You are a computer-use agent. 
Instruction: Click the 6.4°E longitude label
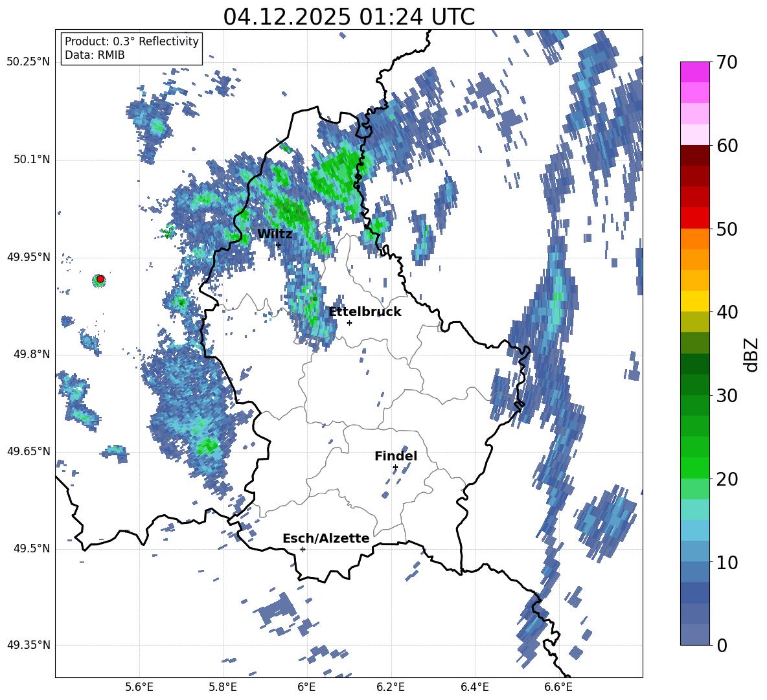(x=474, y=687)
